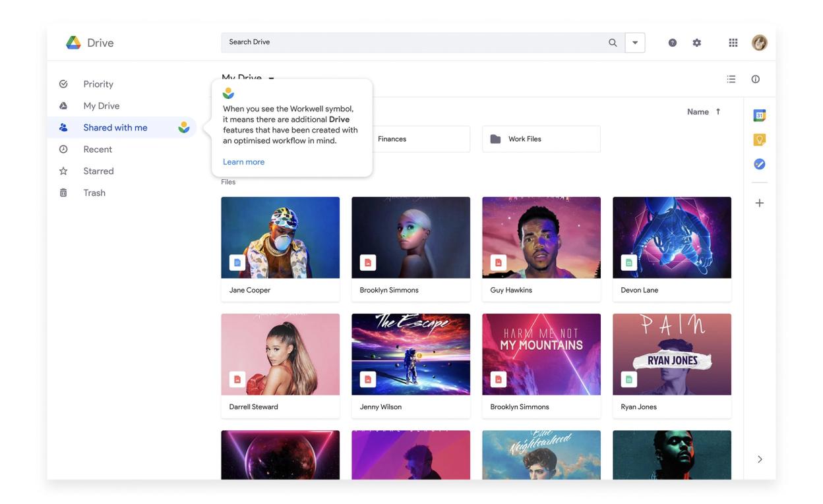
Task: Reverse sort order with arrow
Action: [718, 112]
